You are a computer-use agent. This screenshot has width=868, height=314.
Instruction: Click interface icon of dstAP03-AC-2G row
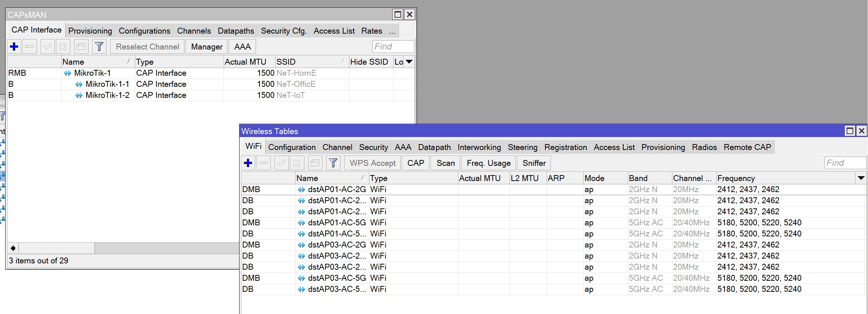(302, 245)
